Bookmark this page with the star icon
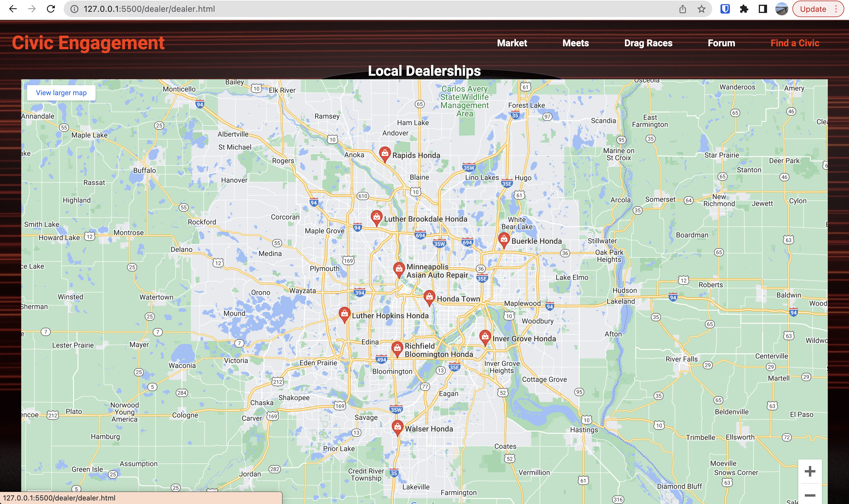This screenshot has width=849, height=504. 701,9
